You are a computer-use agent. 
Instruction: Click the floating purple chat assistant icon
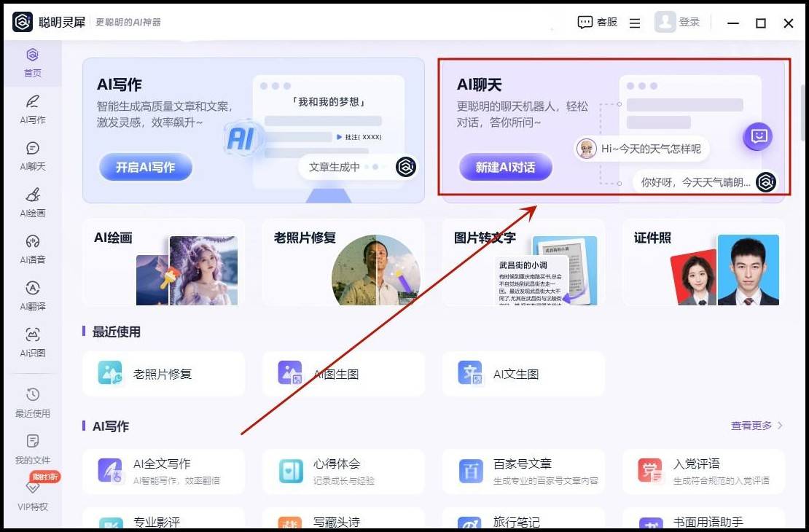tap(758, 136)
